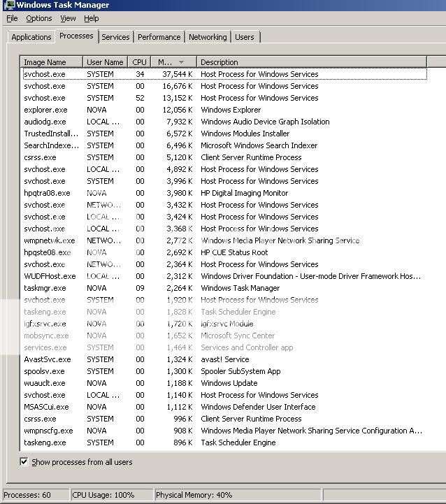Select the AvastSvc.exe process
The image size is (446, 504).
225,360
